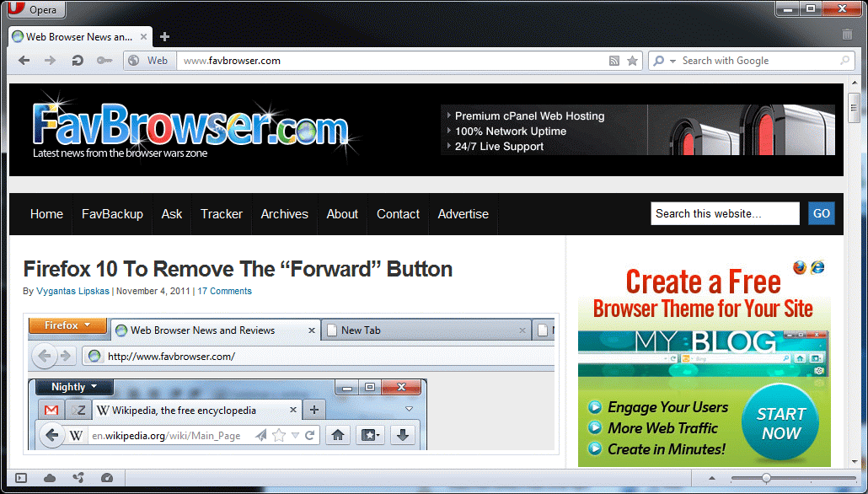This screenshot has width=868, height=494.
Task: Go to Archives in the site navigation
Action: 284,214
